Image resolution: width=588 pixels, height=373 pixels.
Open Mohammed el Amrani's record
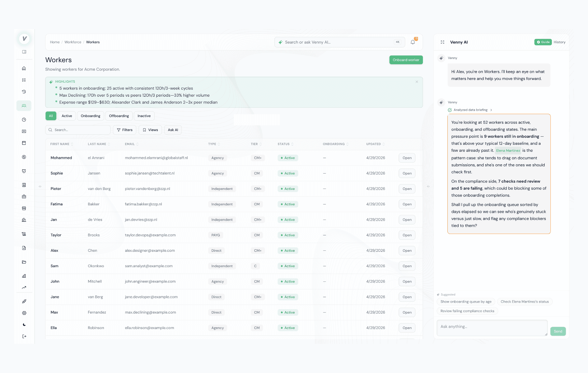click(x=407, y=158)
